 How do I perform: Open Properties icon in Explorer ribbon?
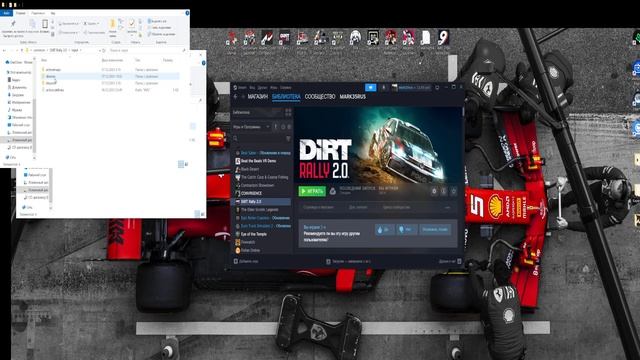[131, 23]
